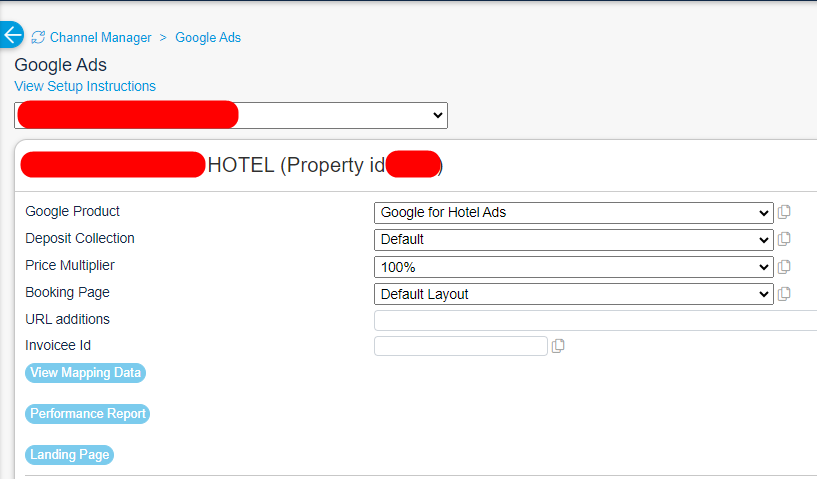Click the blue back arrow button
This screenshot has width=817, height=479.
[x=11, y=35]
